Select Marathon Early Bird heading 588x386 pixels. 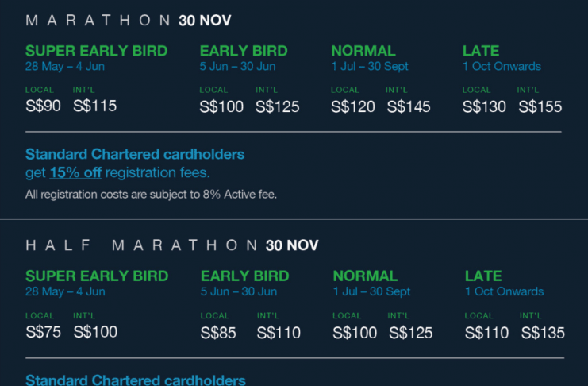pyautogui.click(x=244, y=51)
